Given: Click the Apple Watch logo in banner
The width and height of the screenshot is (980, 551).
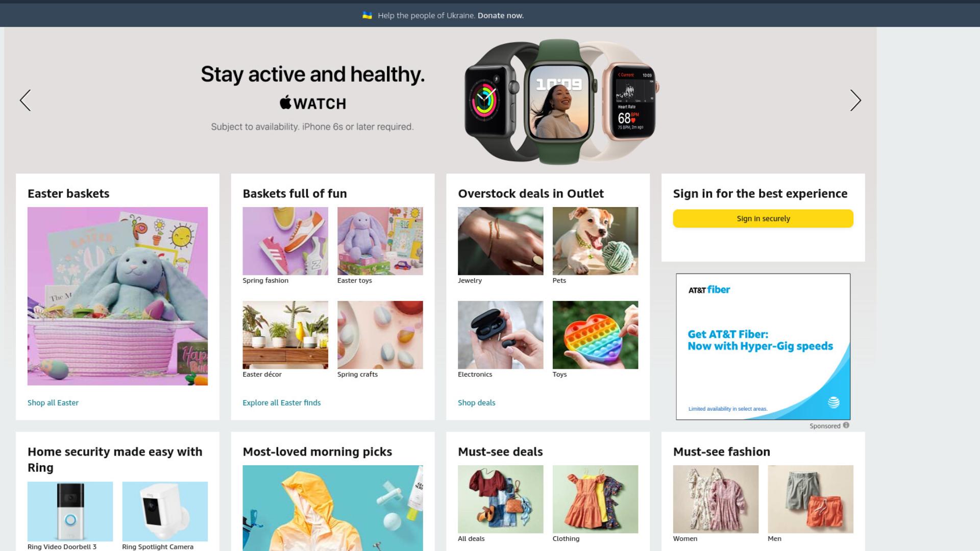Looking at the screenshot, I should click(x=313, y=103).
